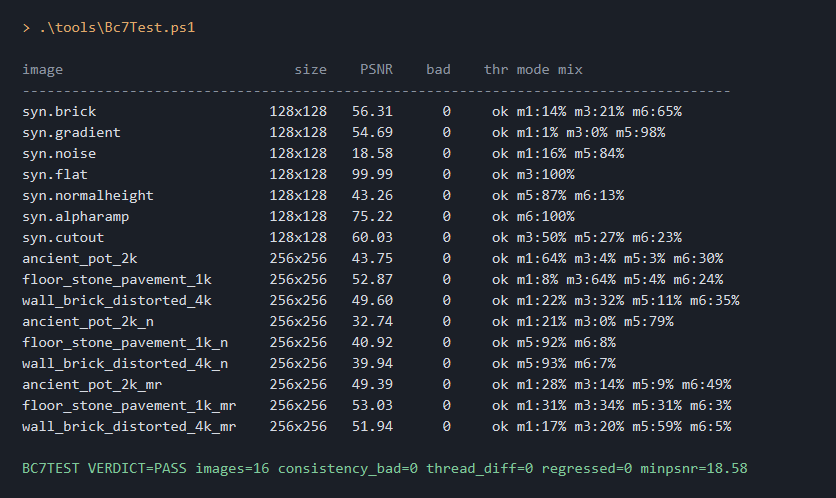This screenshot has height=498, width=836.
Task: Select the syn.flat row name
Action: tap(55, 174)
